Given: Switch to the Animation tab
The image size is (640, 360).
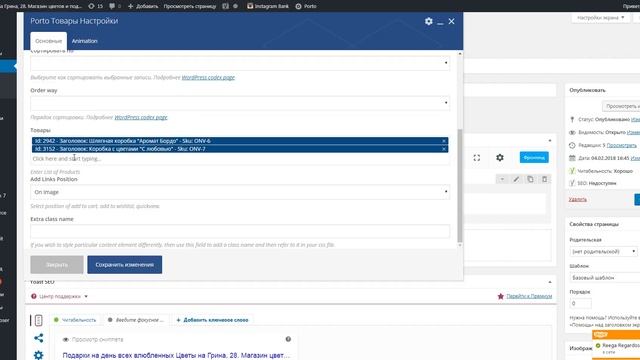Looking at the screenshot, I should coord(84,41).
